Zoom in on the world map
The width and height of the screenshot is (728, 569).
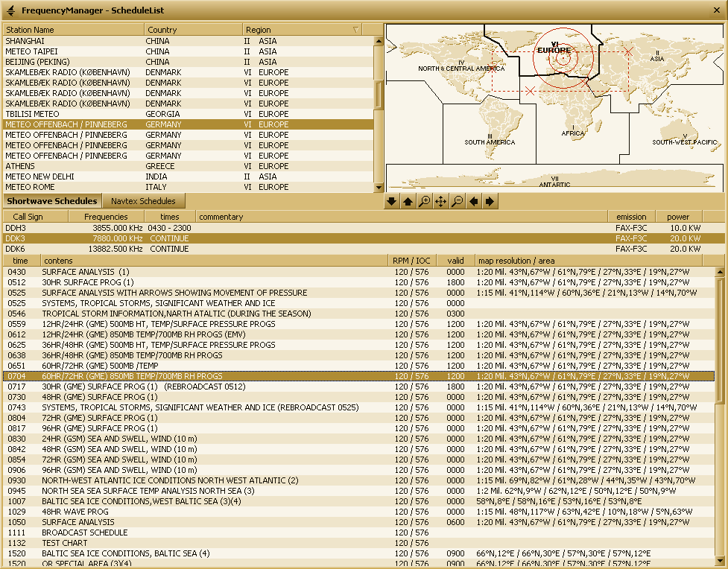[x=424, y=201]
